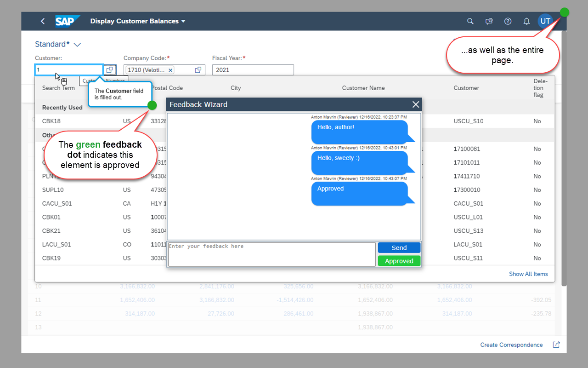Viewport: 588px width, 368px height.
Task: Open the help question mark icon
Action: pyautogui.click(x=508, y=21)
